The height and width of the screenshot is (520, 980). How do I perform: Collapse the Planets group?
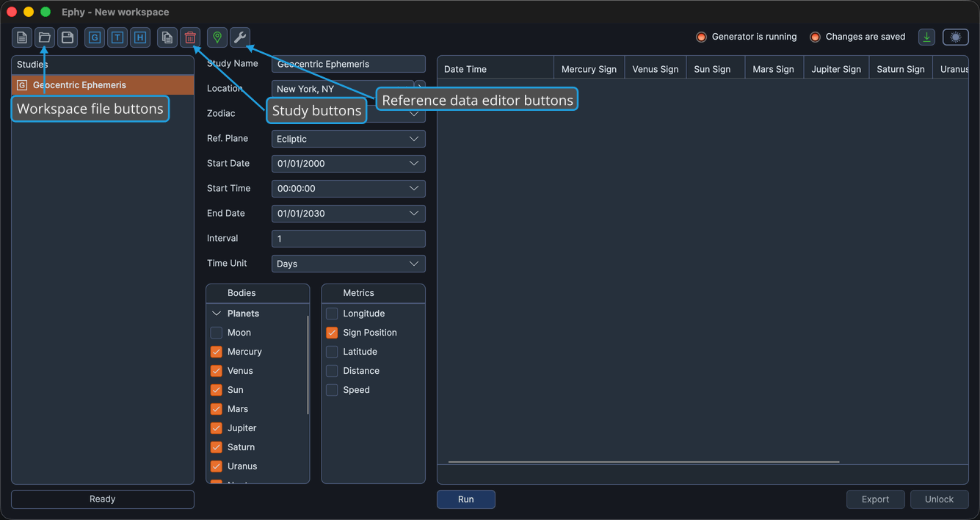pyautogui.click(x=217, y=314)
